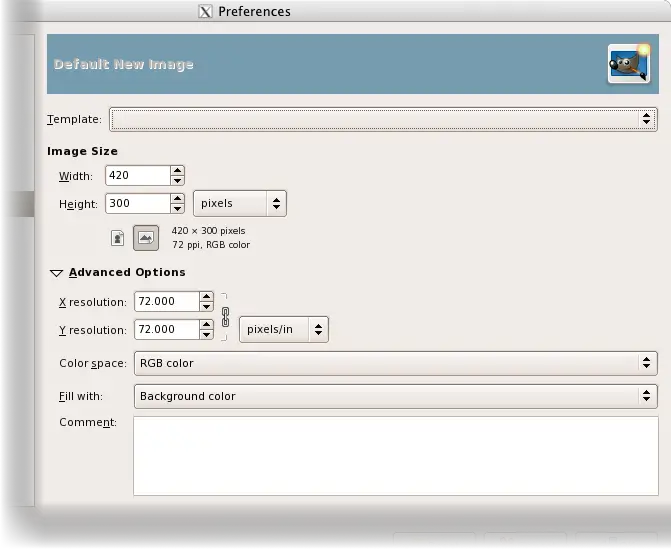Click inside the Comment text box

tap(395, 455)
